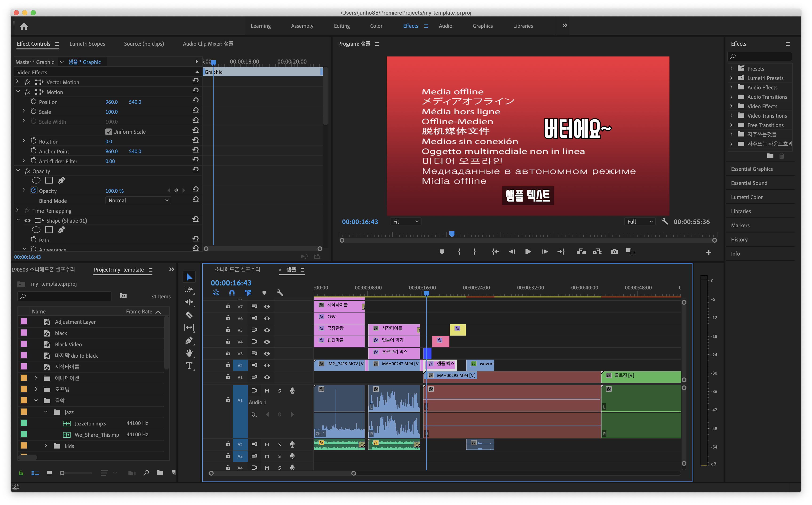Click the Home icon
The image size is (812, 505).
(24, 26)
